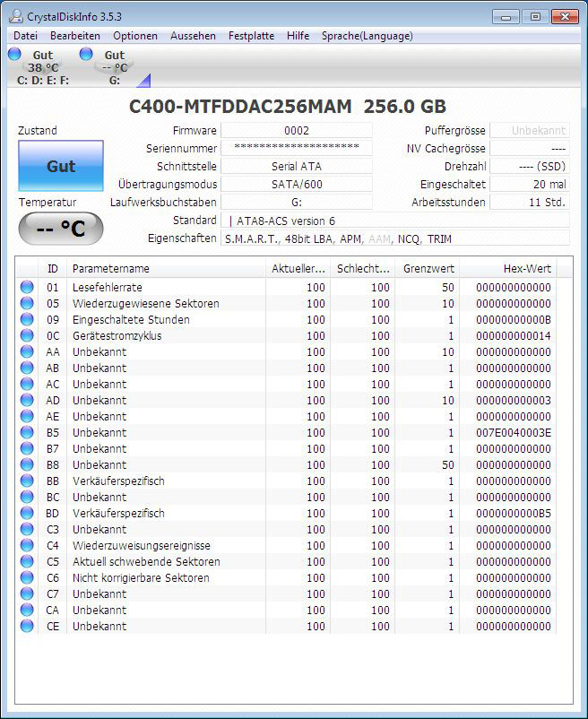Screen dimensions: 588x719
Task: Click status orb of Lesefehlerrate row
Action: pos(27,287)
